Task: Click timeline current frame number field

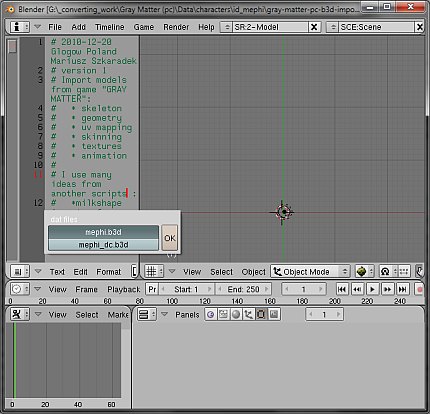Action: tap(303, 289)
